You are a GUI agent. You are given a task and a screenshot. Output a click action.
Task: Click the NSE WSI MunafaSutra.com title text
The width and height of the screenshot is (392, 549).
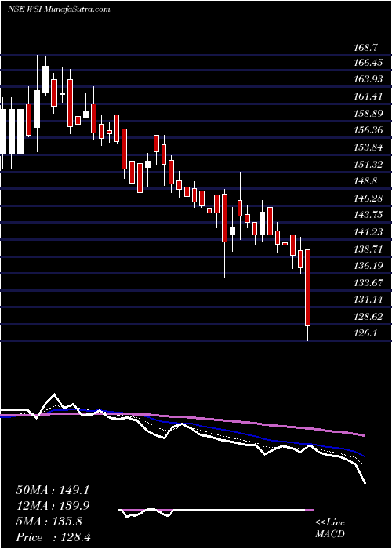59,9
